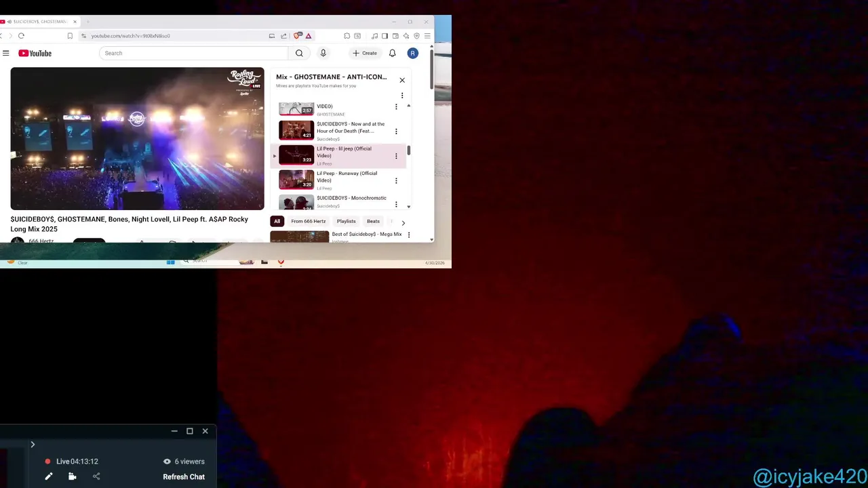Image resolution: width=868 pixels, height=488 pixels.
Task: Select the All filter chip
Action: pos(277,221)
